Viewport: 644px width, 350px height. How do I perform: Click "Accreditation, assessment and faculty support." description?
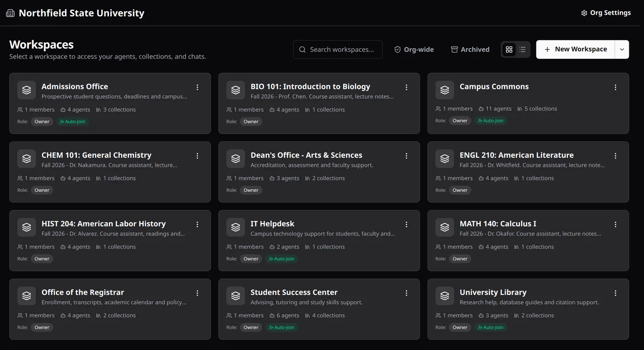coord(312,165)
